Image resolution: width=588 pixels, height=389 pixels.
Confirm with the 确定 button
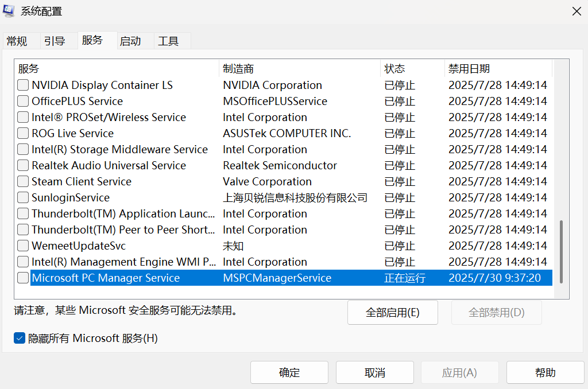click(289, 372)
